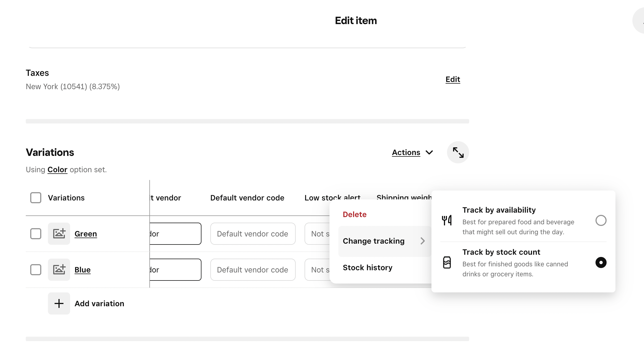
Task: Open Stock history from the menu
Action: (x=367, y=267)
